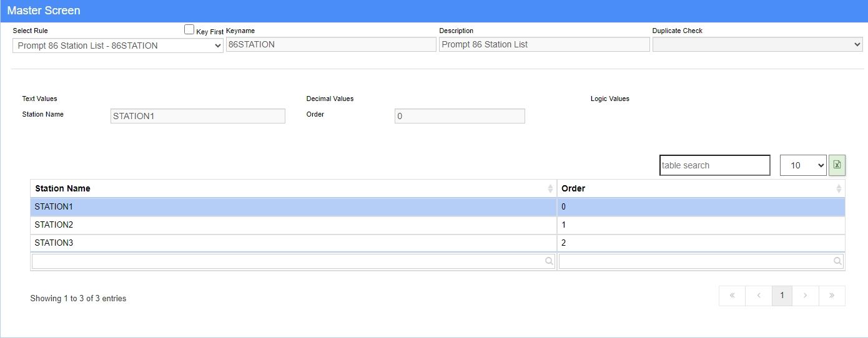Go to next page of results
Image resolution: width=868 pixels, height=338 pixels.
pos(806,296)
